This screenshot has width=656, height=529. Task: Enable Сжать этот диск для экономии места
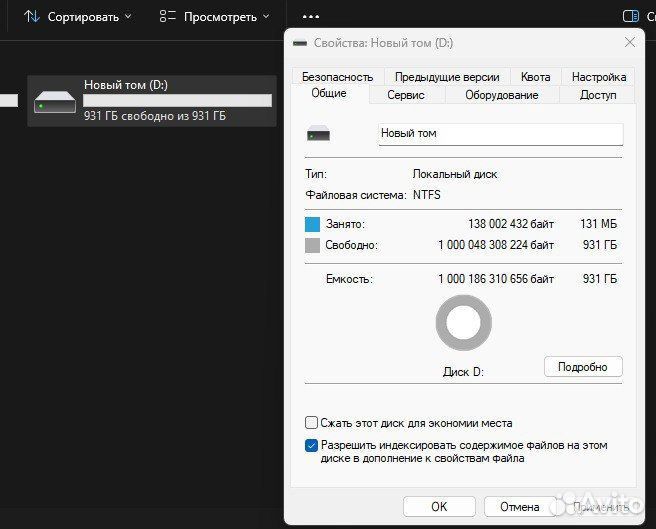[312, 423]
